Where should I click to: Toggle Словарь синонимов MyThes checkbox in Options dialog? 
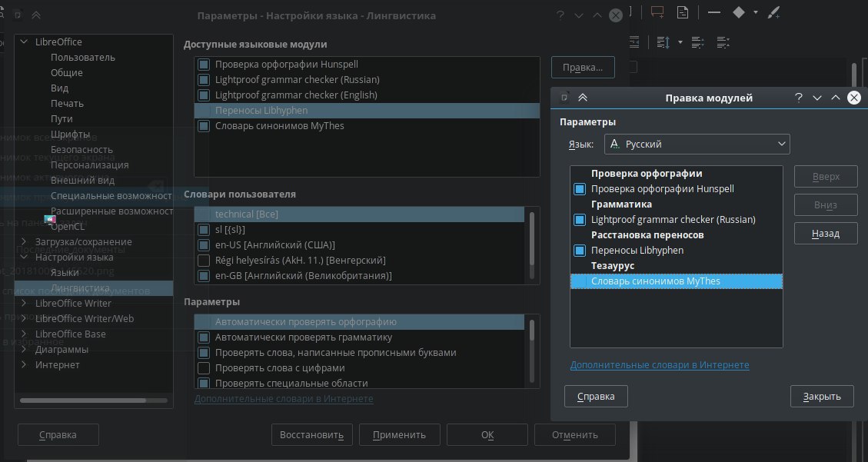tap(204, 126)
